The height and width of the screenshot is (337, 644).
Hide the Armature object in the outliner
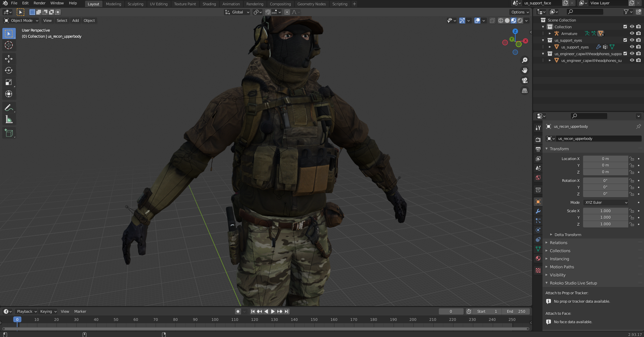click(x=632, y=34)
